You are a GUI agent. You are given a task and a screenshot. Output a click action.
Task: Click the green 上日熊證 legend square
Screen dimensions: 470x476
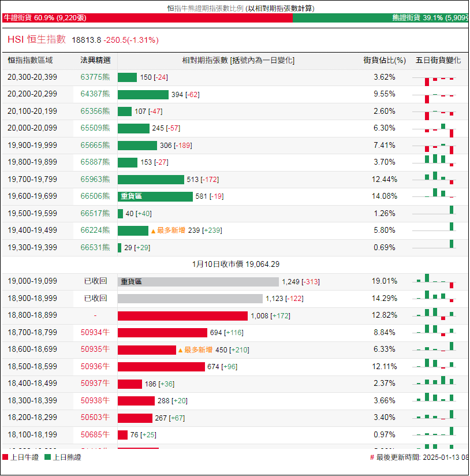coord(48,457)
